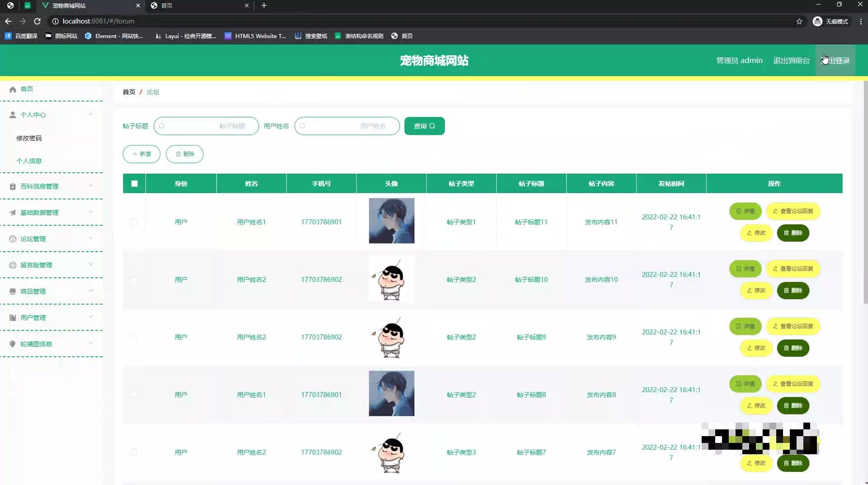The width and height of the screenshot is (868, 485).
Task: Bookmark this page with the star icon
Action: point(799,21)
